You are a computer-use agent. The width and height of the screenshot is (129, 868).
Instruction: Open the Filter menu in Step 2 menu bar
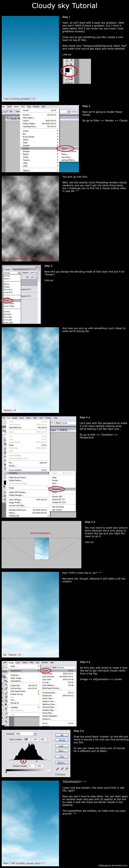click(x=23, y=107)
